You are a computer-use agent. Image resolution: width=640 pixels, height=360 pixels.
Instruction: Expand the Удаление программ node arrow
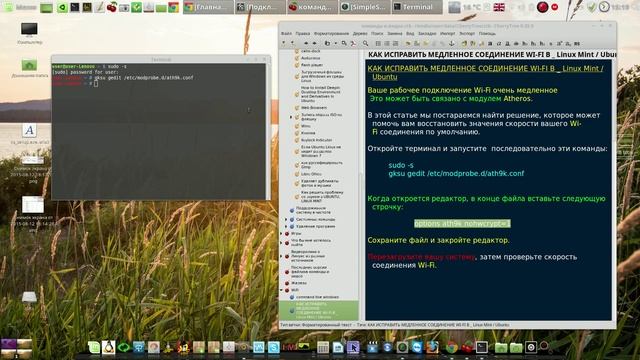(x=286, y=227)
